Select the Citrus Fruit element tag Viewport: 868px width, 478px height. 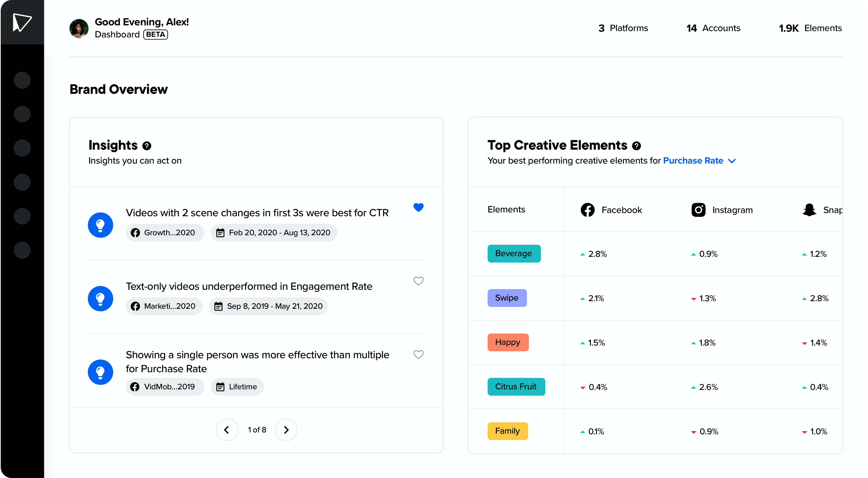(x=516, y=387)
